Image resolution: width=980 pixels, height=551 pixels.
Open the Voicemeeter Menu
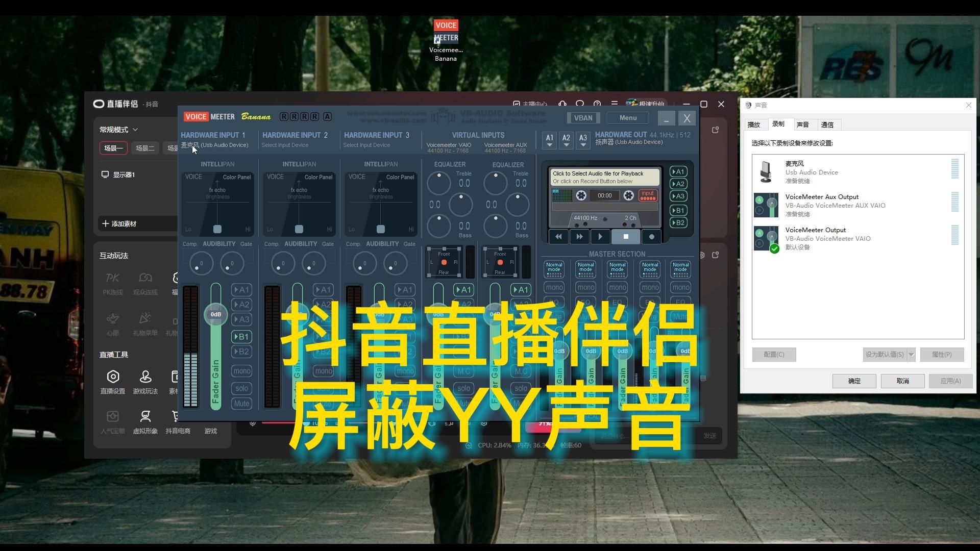(628, 118)
